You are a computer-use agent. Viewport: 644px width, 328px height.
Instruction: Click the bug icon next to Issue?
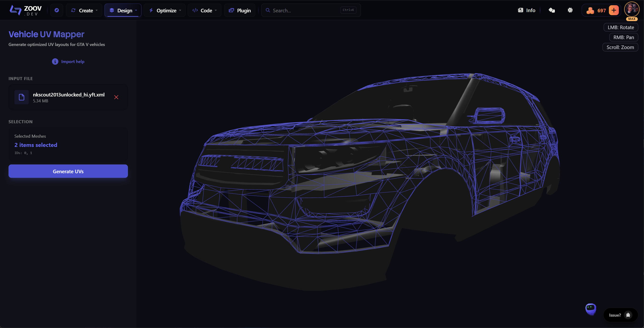point(628,315)
